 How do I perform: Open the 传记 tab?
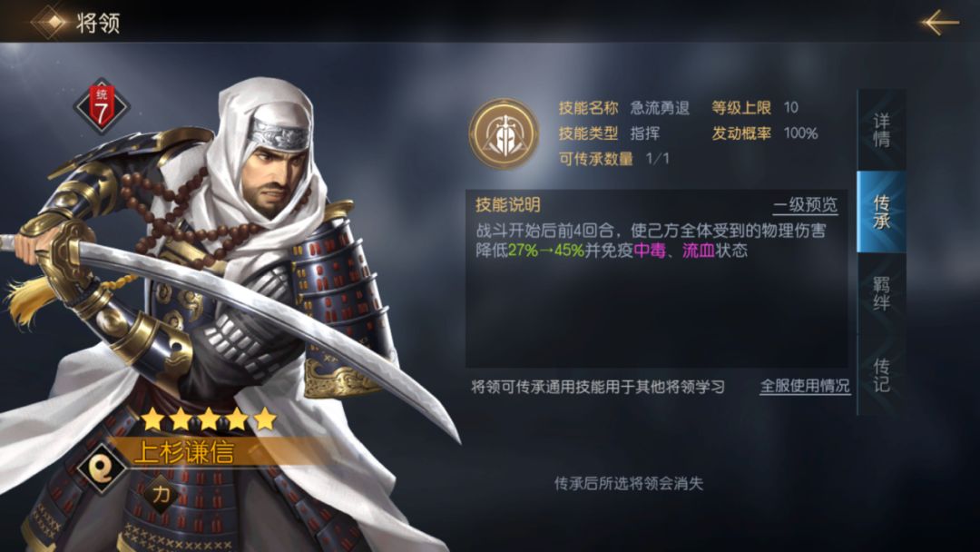[x=881, y=374]
